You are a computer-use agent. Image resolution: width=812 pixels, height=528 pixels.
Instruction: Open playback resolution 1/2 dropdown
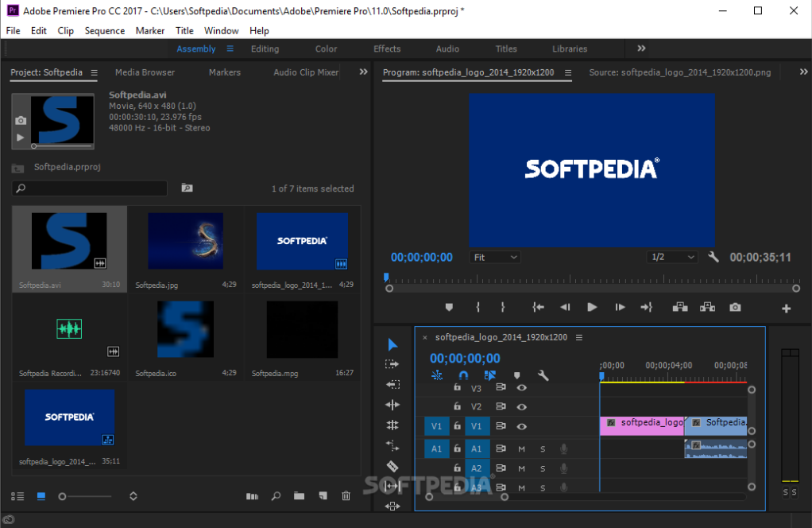click(x=672, y=257)
